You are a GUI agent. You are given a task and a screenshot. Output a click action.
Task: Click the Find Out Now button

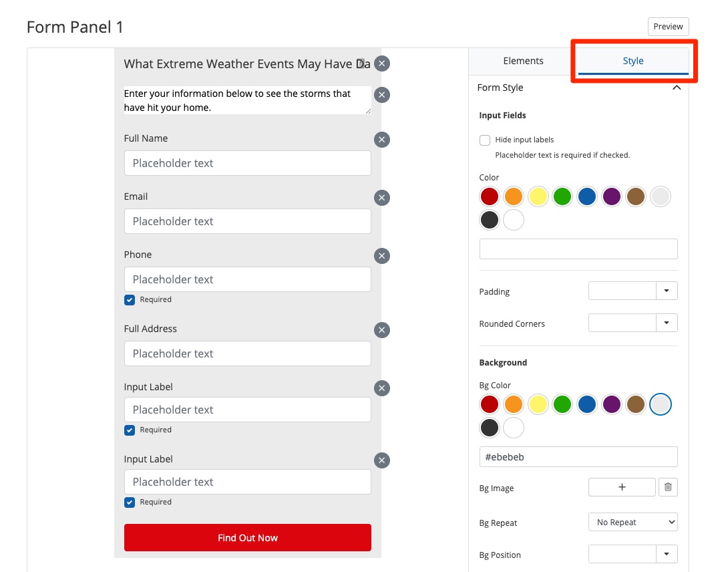pyautogui.click(x=247, y=538)
